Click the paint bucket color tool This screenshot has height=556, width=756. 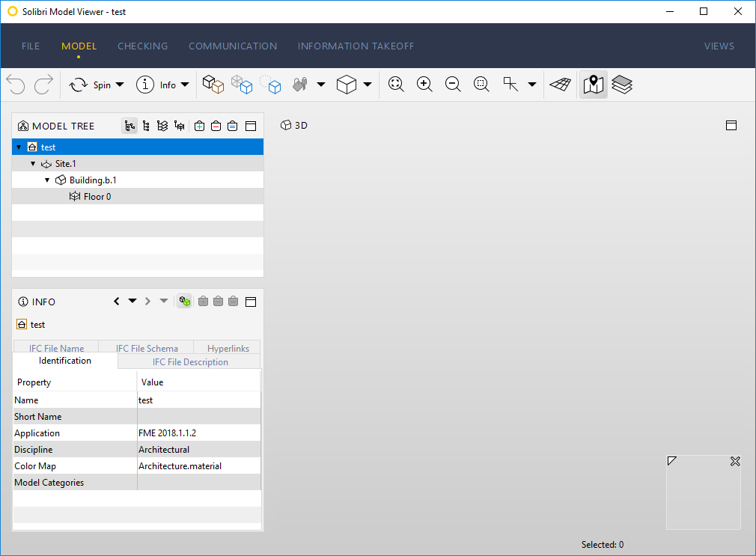[x=300, y=85]
